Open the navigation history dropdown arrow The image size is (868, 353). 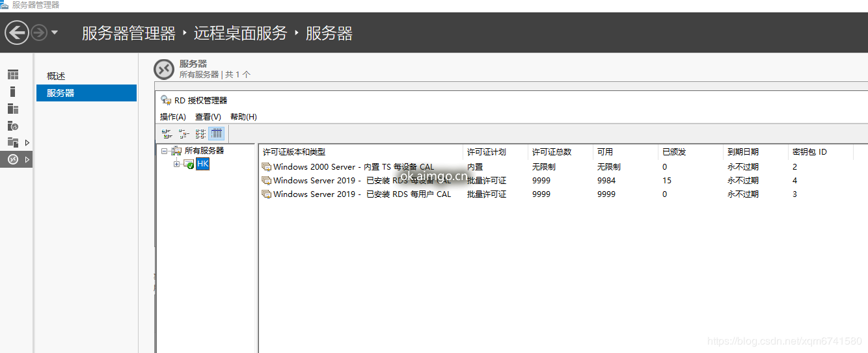55,33
